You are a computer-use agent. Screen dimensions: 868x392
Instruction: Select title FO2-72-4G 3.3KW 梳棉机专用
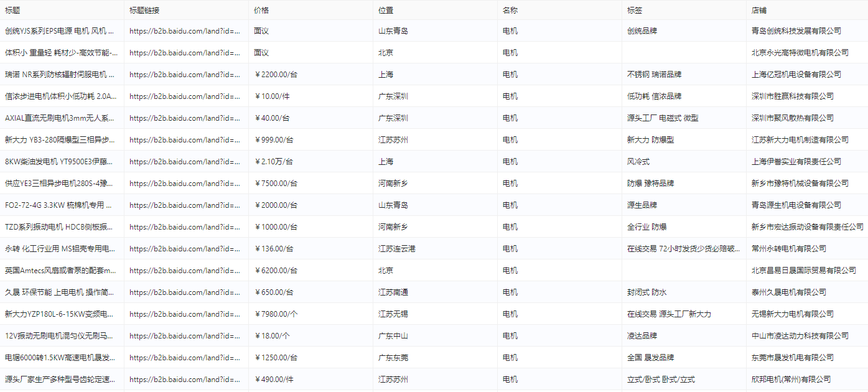click(58, 205)
